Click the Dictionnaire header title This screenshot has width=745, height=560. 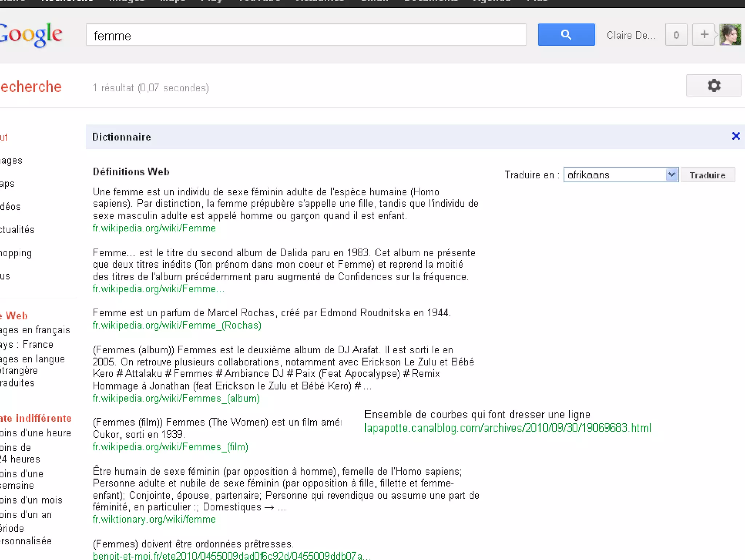click(x=121, y=137)
